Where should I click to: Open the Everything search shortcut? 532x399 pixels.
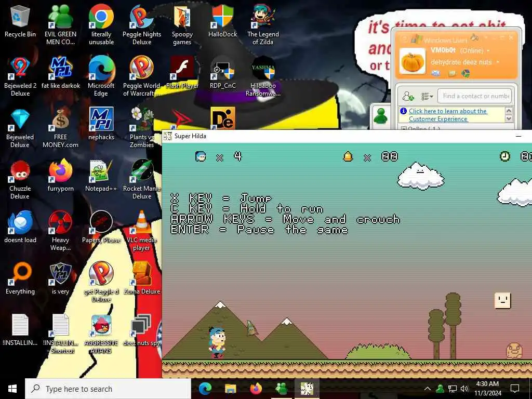click(20, 279)
